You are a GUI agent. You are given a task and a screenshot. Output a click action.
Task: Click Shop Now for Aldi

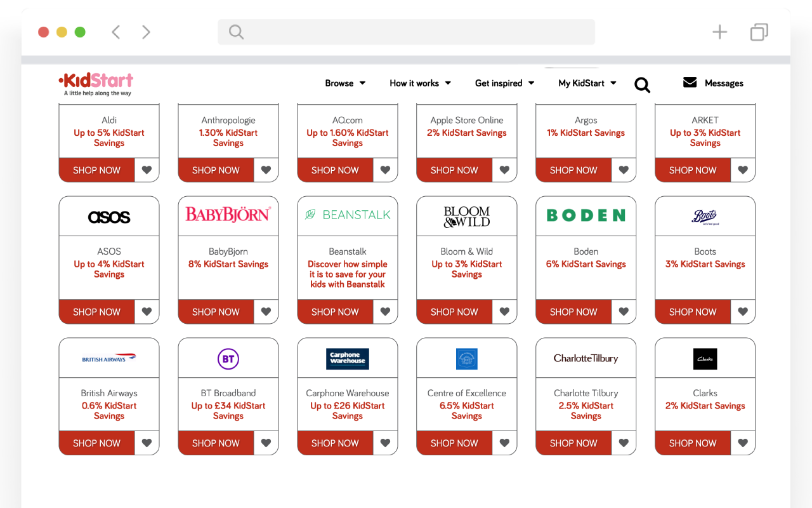pyautogui.click(x=96, y=170)
